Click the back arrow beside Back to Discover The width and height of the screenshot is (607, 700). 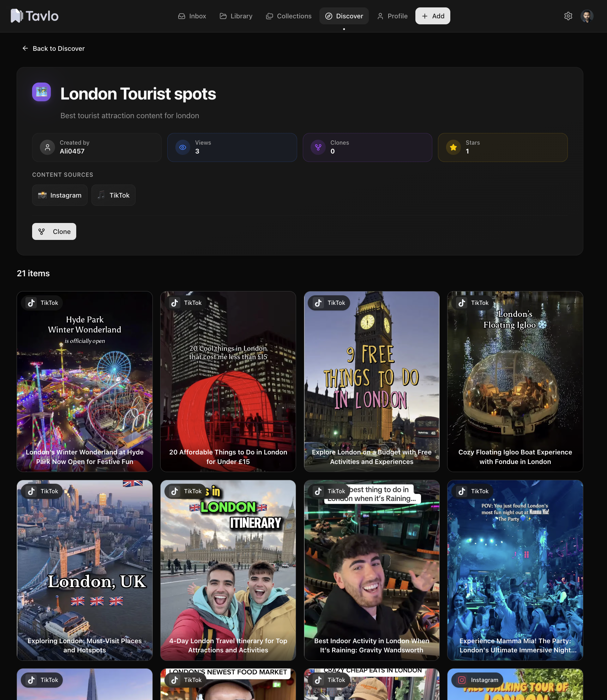25,48
